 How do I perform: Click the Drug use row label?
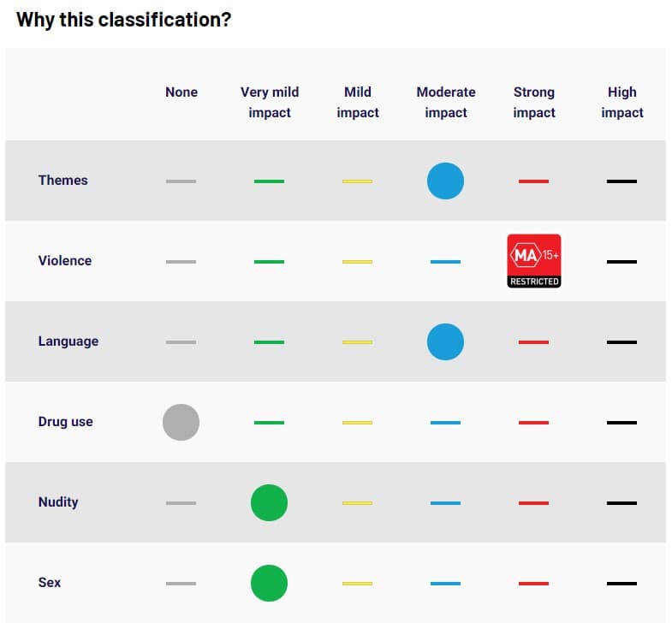click(x=66, y=422)
